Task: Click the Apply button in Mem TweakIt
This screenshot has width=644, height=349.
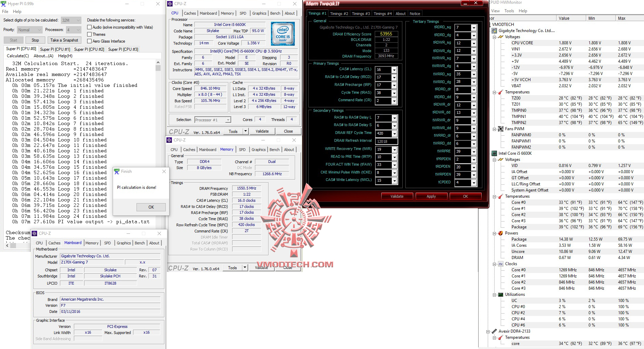Action: [431, 196]
